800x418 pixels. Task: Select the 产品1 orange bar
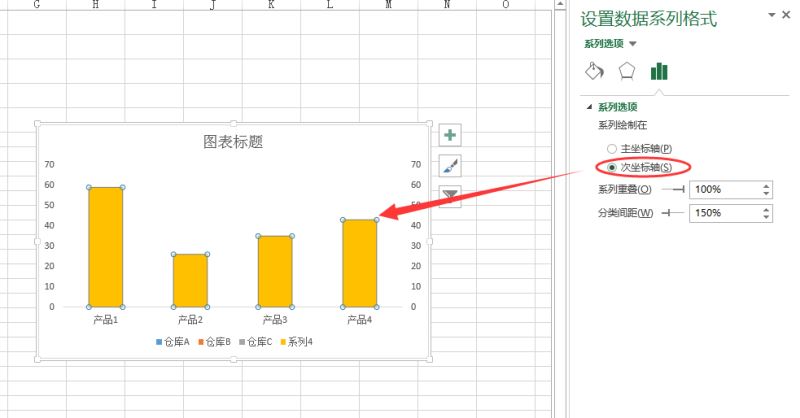(106, 247)
